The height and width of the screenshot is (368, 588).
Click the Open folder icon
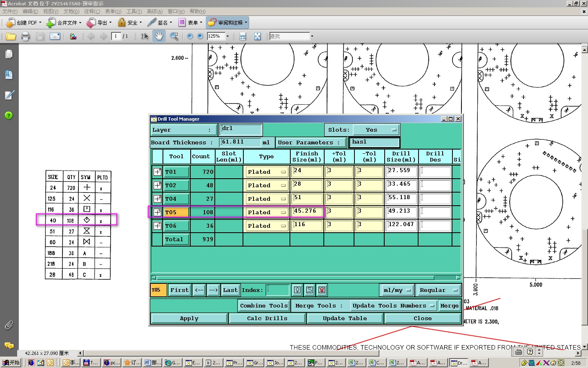click(11, 36)
